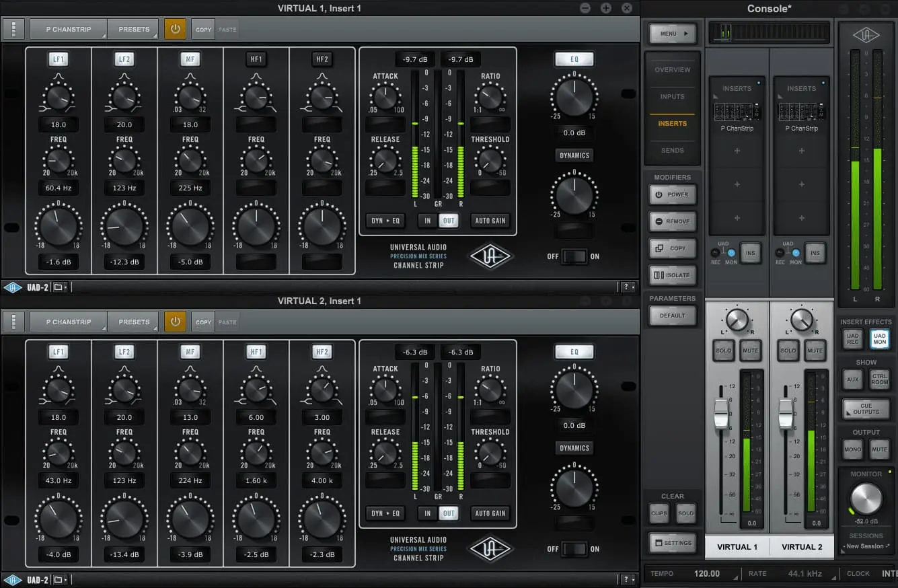
Task: Flip the OFF/ON switch in Virtual 1 plugin
Action: (574, 256)
